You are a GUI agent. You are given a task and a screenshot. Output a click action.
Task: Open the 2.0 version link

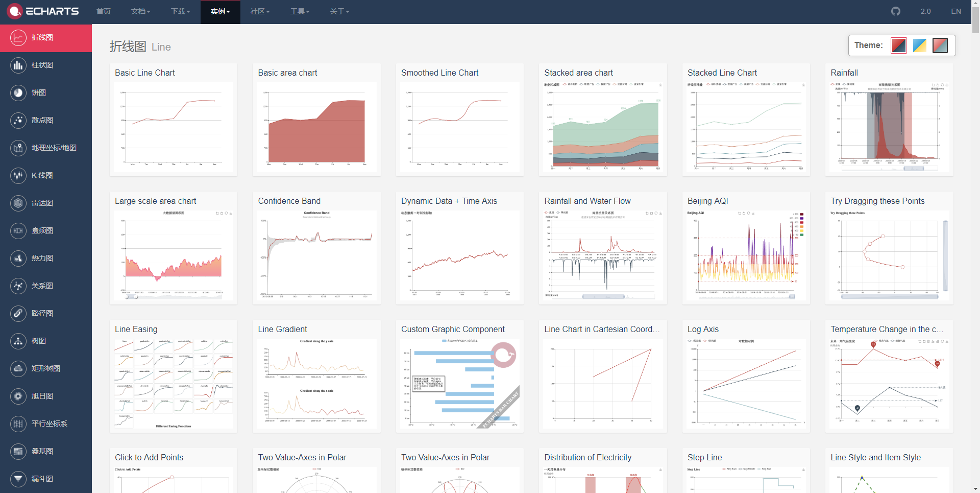pyautogui.click(x=926, y=11)
